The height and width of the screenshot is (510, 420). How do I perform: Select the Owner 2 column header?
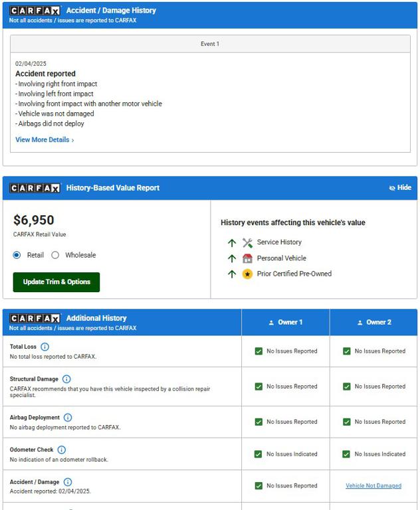pos(373,322)
